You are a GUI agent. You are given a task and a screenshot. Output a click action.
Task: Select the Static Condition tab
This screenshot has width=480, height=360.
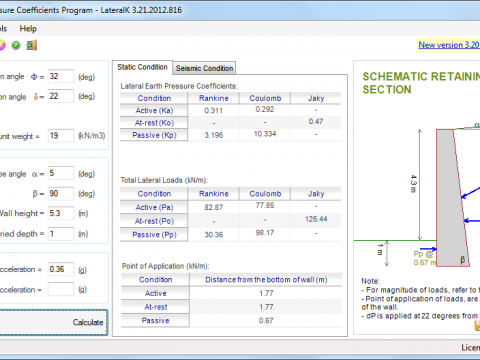point(142,67)
